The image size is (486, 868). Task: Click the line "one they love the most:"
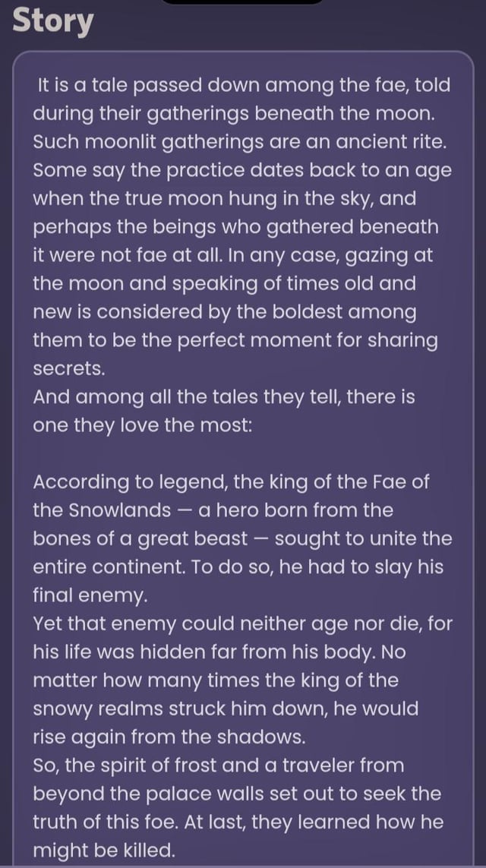(x=141, y=425)
